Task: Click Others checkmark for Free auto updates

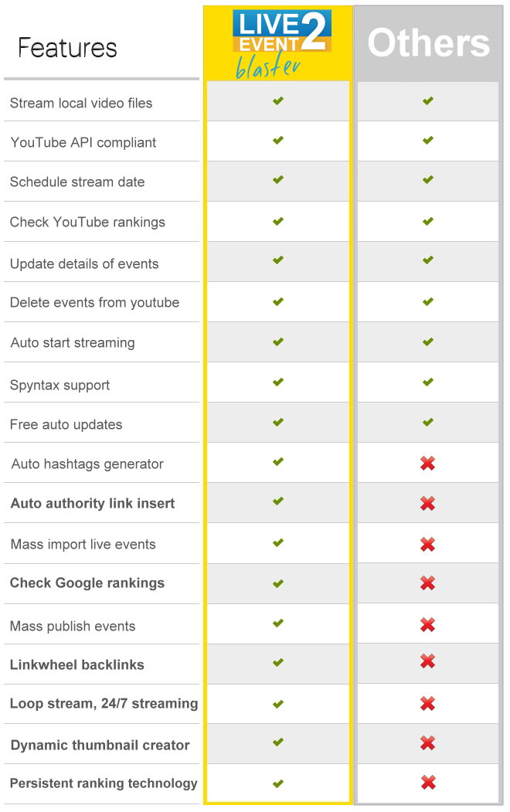Action: click(427, 422)
